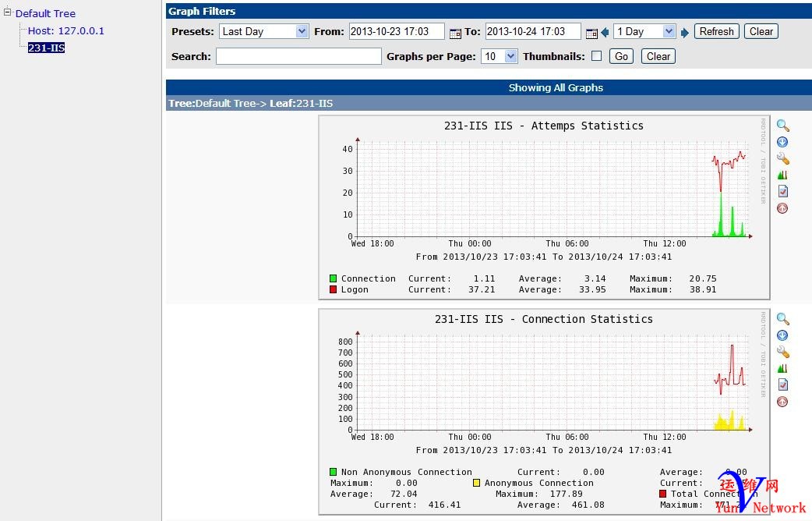Click the 231-IIS IIS - Connection Statistics title

(x=544, y=319)
